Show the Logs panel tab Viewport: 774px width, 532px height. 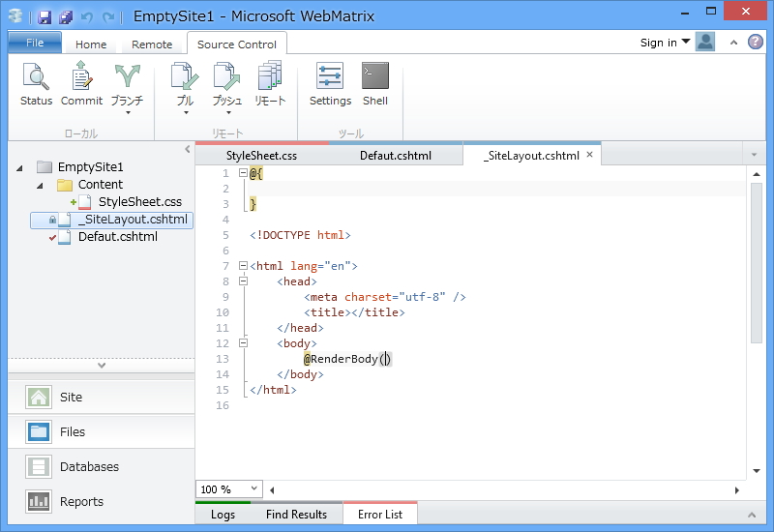[223, 515]
